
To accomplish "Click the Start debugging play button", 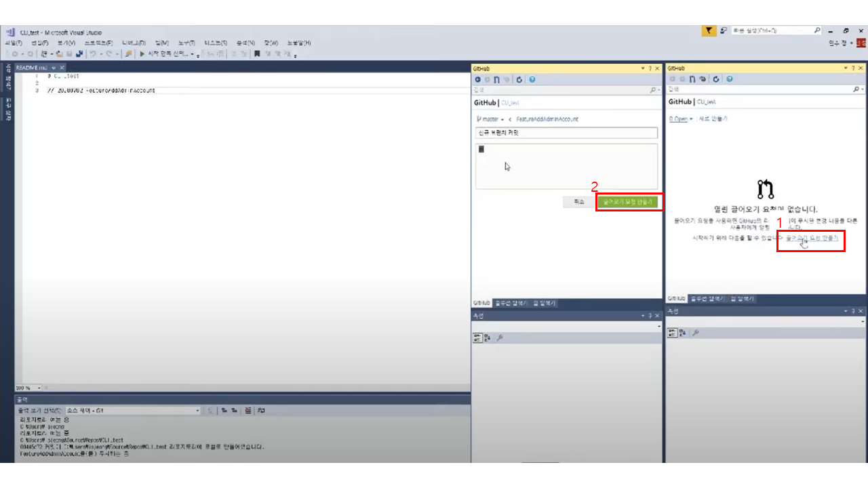I will 142,54.
